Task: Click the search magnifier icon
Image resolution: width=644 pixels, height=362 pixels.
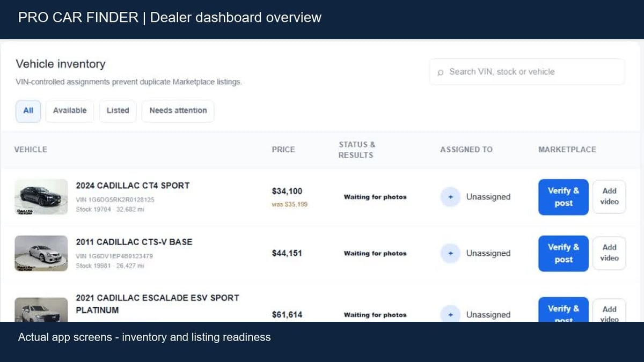Action: point(440,72)
